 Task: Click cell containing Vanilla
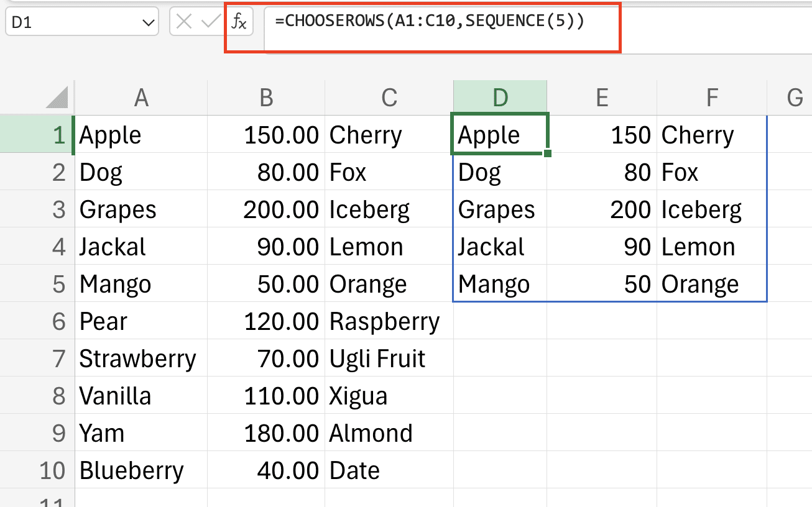click(x=141, y=395)
